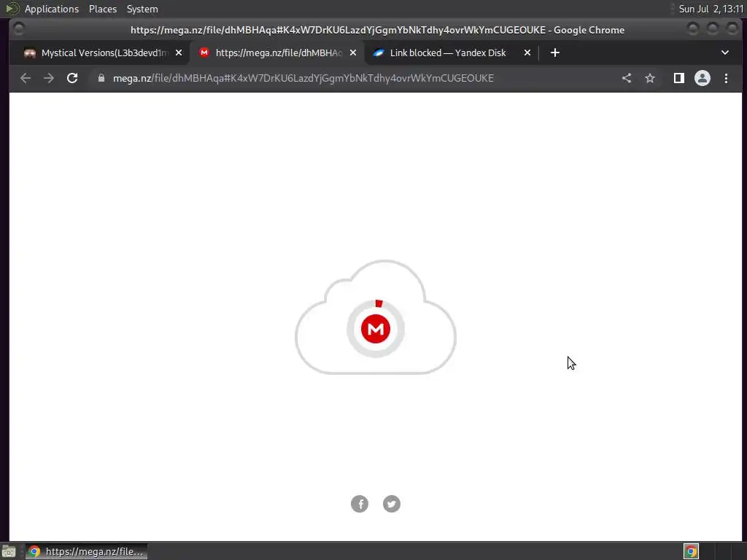The width and height of the screenshot is (747, 560).
Task: Click the window menu button on the Chrome title bar
Action: click(x=18, y=29)
